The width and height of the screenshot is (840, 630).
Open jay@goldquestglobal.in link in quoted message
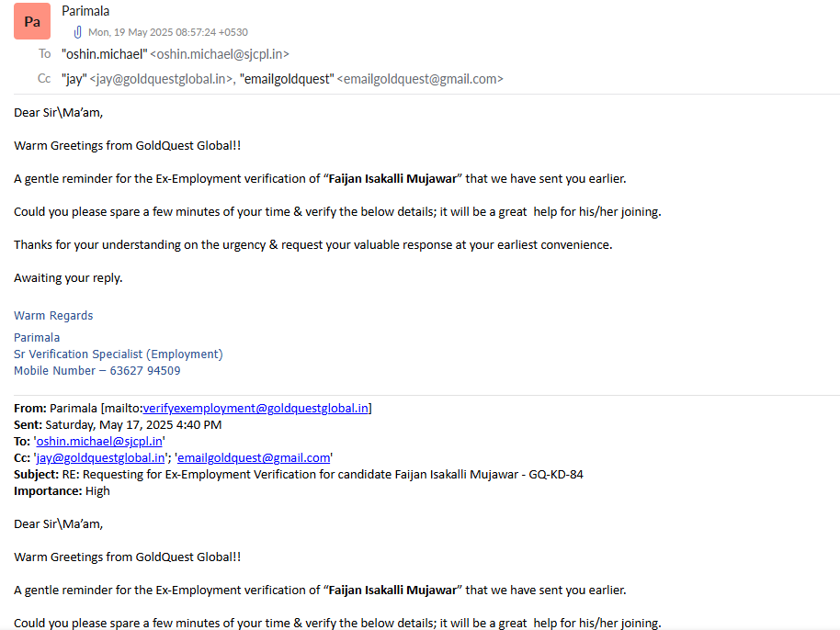(101, 458)
